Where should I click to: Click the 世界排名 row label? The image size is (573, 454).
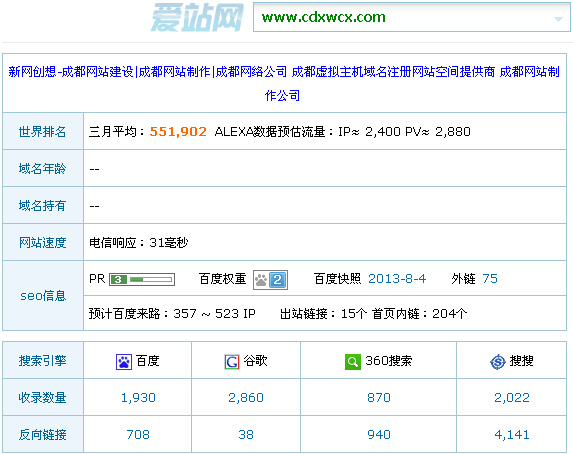[x=42, y=132]
